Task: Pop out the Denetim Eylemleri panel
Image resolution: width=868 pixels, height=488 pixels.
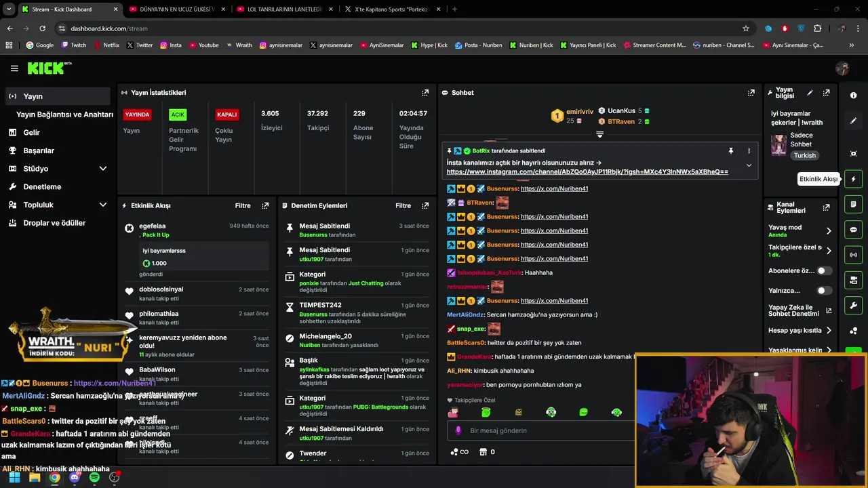Action: coord(425,205)
